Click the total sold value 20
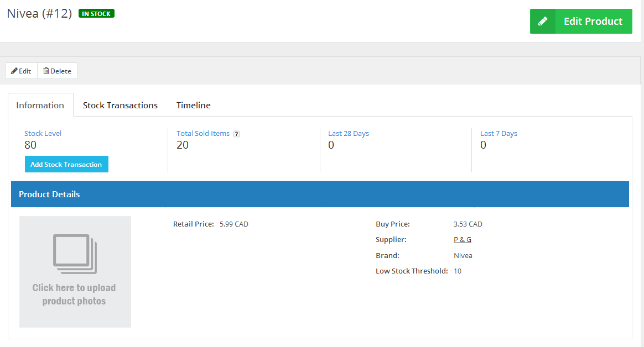Screen dimensions: 644x347 point(183,145)
